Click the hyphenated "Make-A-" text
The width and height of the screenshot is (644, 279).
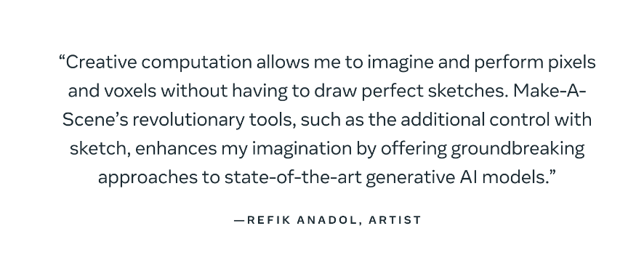click(x=550, y=91)
